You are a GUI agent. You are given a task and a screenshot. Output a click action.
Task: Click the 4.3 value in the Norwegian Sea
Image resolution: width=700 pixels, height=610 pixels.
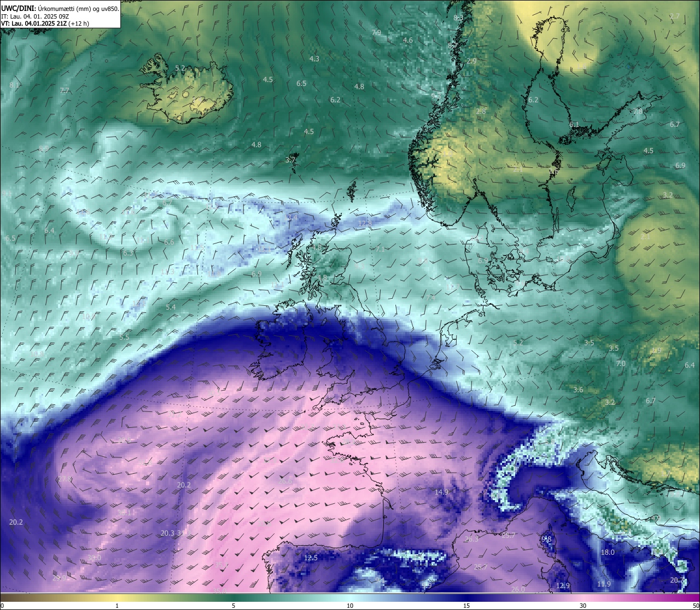tap(314, 59)
